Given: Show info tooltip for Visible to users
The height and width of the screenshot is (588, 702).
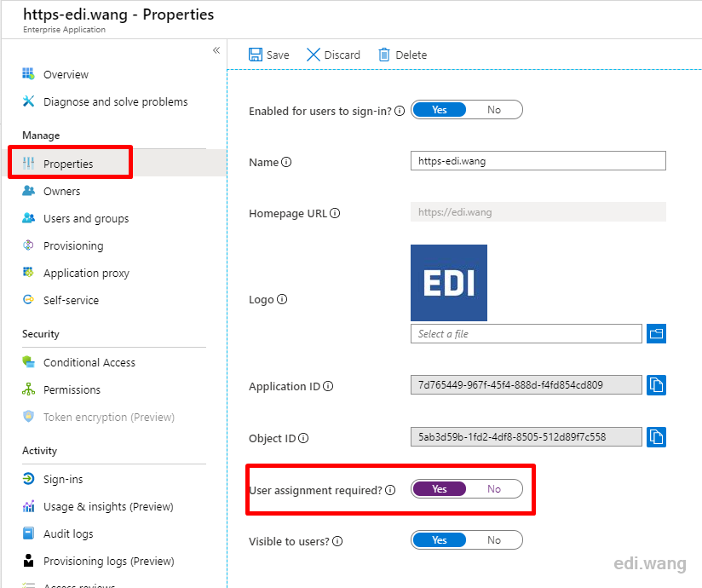Looking at the screenshot, I should tap(337, 541).
